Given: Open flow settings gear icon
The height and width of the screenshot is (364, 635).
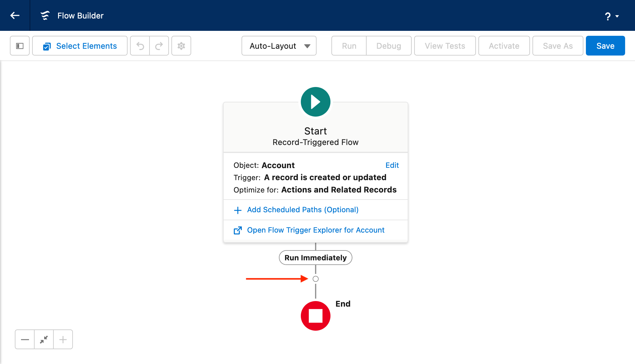Looking at the screenshot, I should point(181,46).
